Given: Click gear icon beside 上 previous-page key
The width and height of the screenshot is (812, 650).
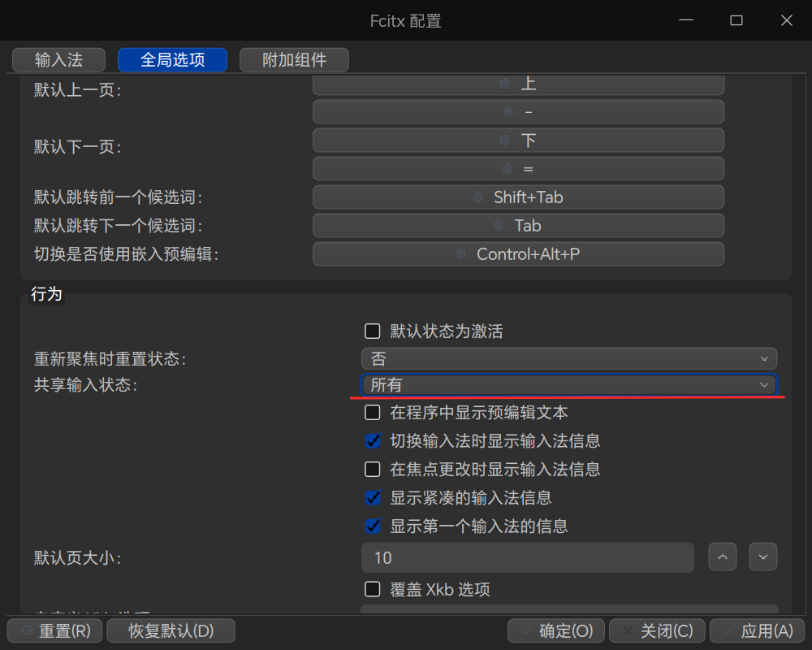Looking at the screenshot, I should (504, 84).
